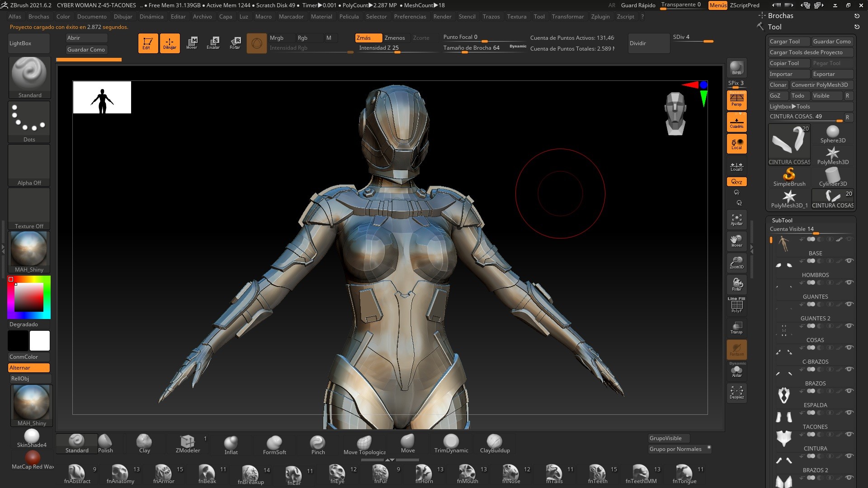
Task: Hide the GUANTES subtool with eye icon
Action: (x=849, y=282)
